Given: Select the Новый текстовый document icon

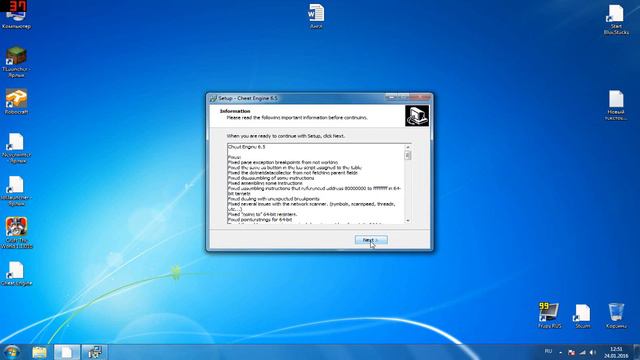Looking at the screenshot, I should click(x=616, y=105).
